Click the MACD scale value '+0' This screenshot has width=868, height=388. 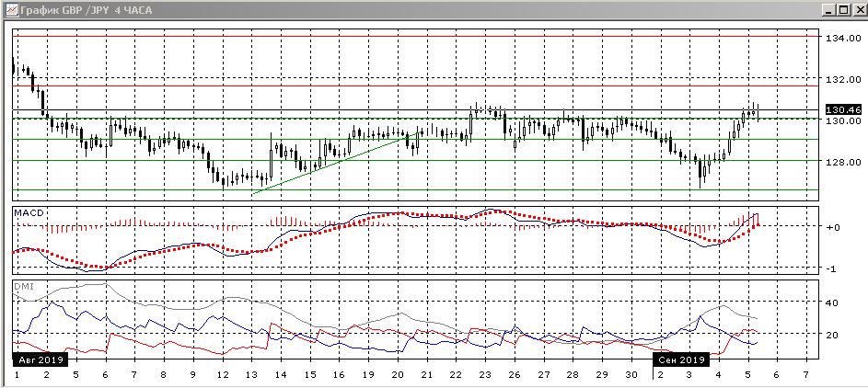833,227
